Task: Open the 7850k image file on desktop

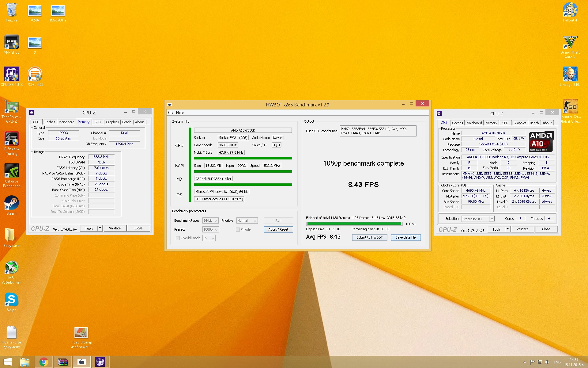Action: click(x=35, y=13)
